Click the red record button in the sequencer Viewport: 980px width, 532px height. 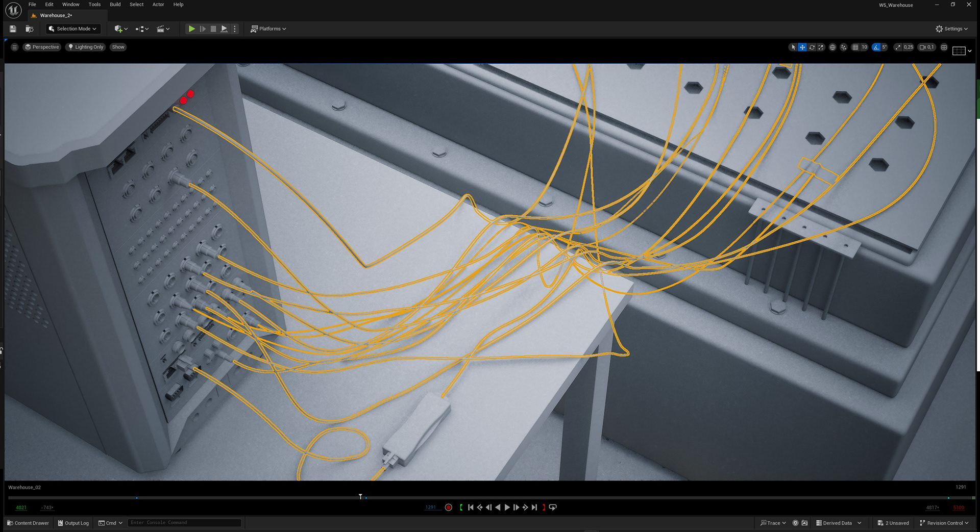click(449, 508)
